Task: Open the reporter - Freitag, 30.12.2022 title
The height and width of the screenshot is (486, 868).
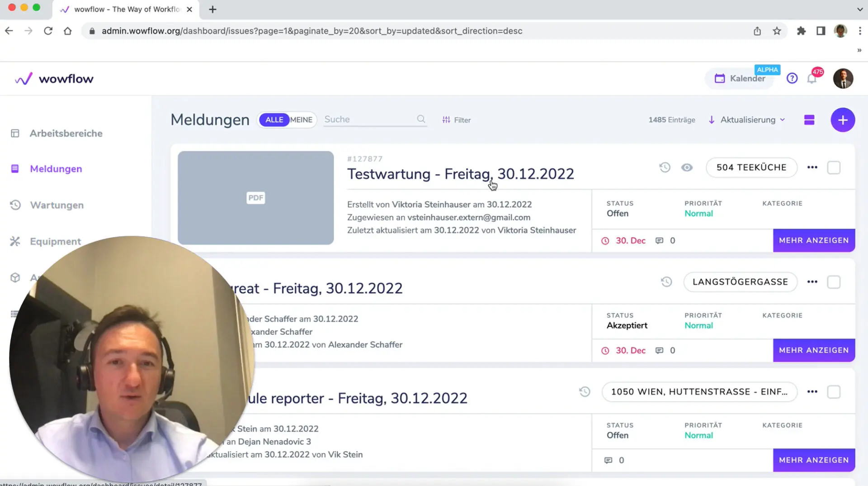Action: [x=357, y=398]
